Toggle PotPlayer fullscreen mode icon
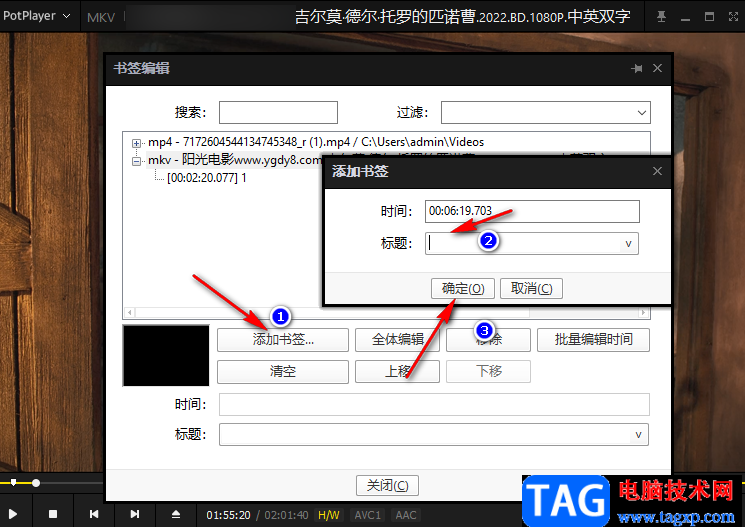 (733, 17)
